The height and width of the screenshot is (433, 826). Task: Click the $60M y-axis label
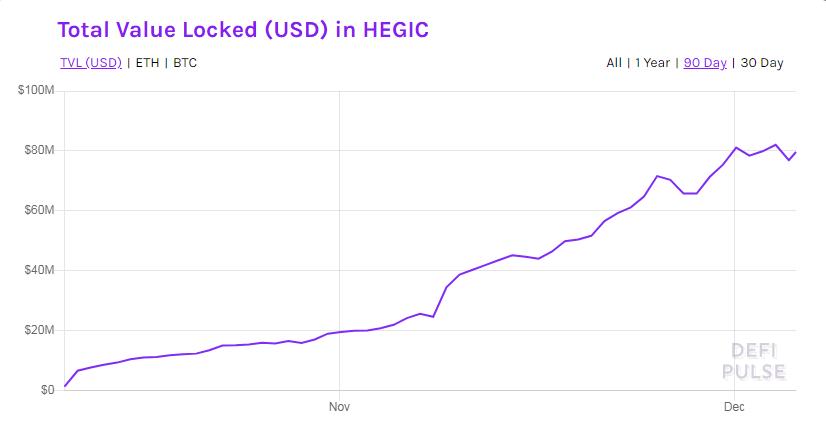pyautogui.click(x=39, y=211)
